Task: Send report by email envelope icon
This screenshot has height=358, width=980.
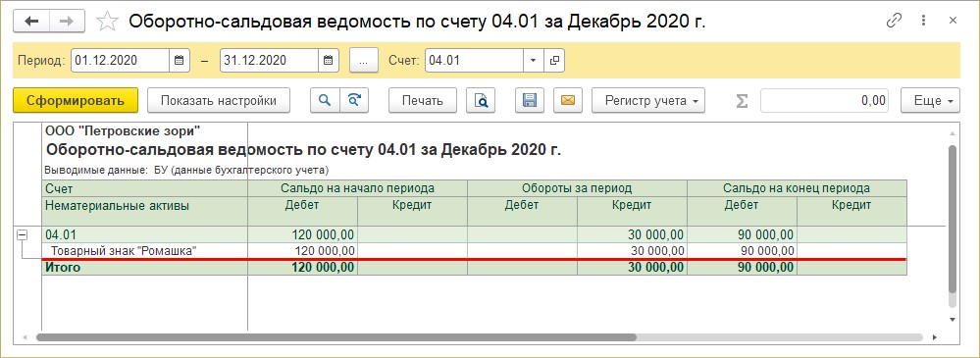Action: [x=568, y=100]
